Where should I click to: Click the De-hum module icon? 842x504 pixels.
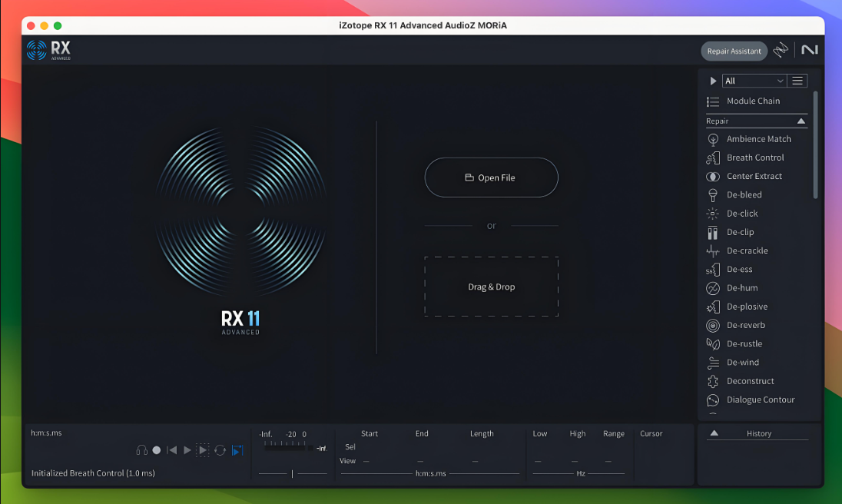click(713, 288)
